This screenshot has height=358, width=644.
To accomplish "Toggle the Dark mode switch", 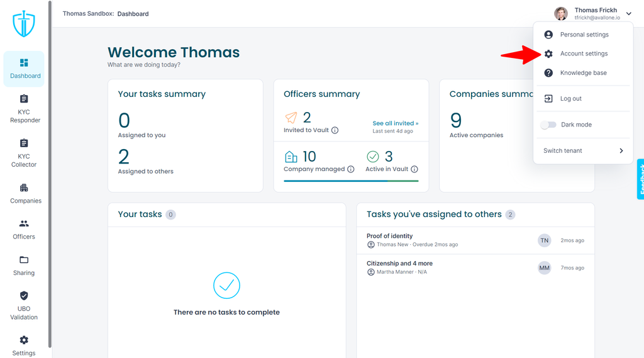I will tap(548, 125).
